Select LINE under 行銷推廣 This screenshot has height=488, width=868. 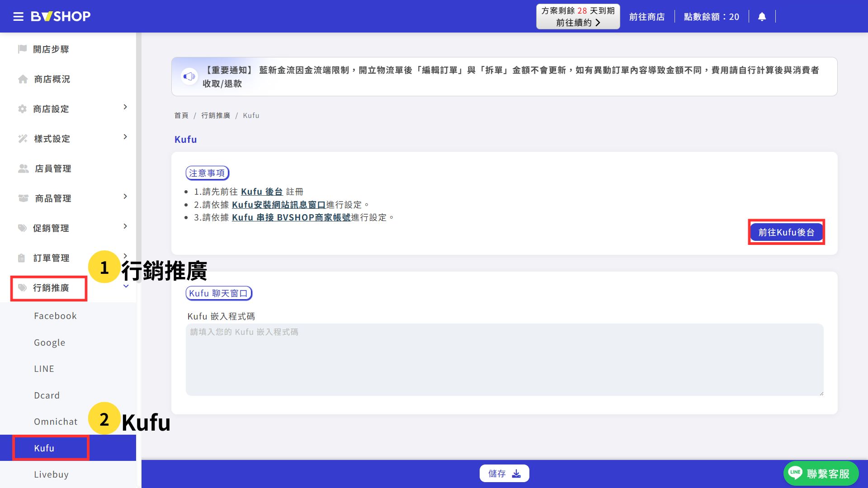pos(44,369)
